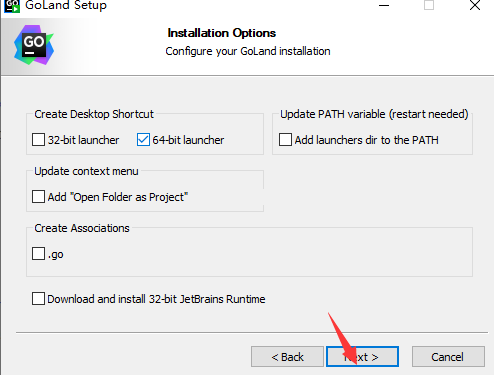This screenshot has width=494, height=375.
Task: Tick Download and install 32-bit JetBrains Runtime
Action: click(x=38, y=299)
